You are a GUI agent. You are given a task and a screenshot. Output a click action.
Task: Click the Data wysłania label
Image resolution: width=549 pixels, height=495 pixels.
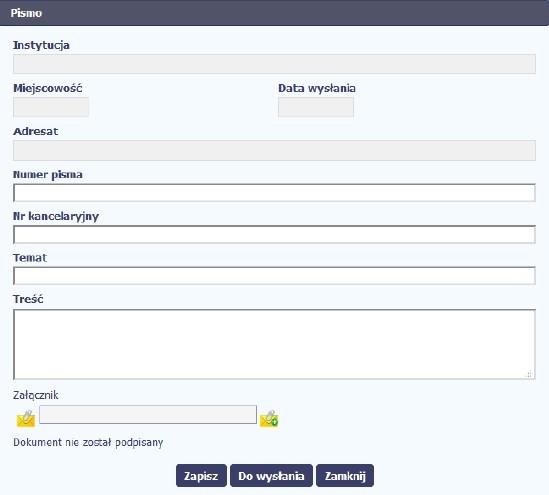317,88
